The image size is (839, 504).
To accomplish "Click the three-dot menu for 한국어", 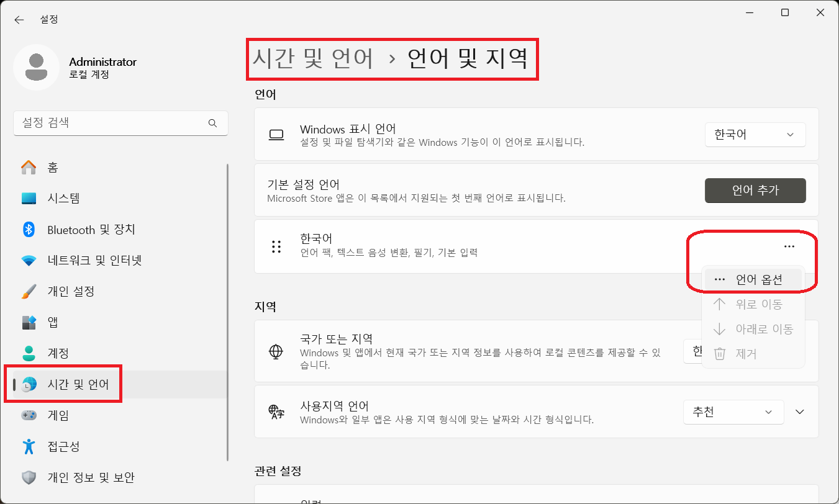I will (x=789, y=246).
